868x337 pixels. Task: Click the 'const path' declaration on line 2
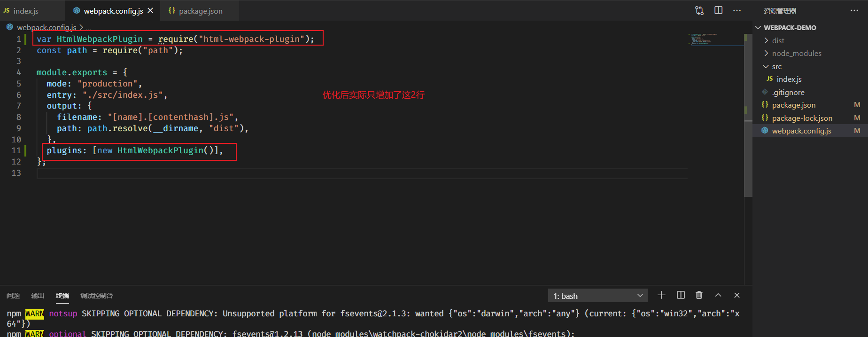[62, 50]
